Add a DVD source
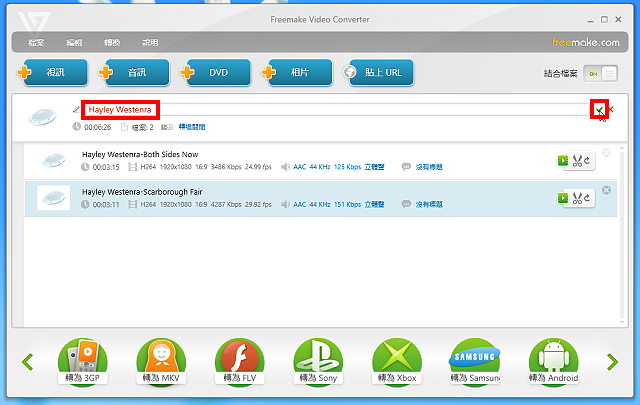The image size is (640, 405). point(216,73)
